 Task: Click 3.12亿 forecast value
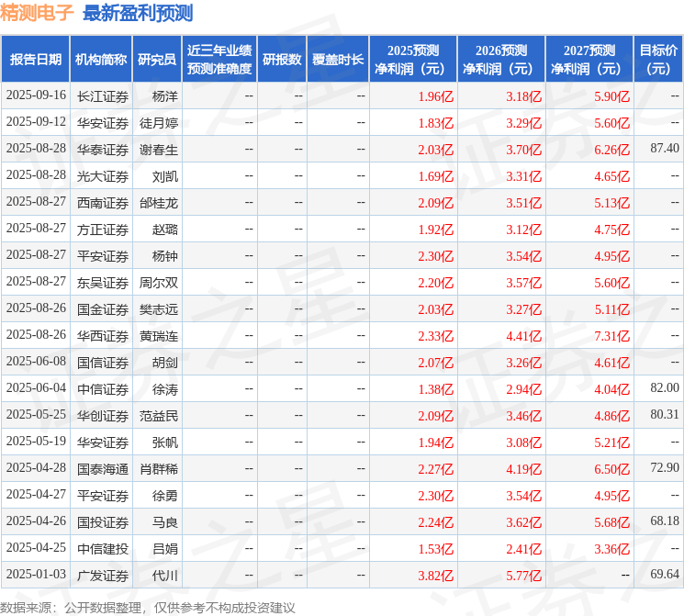(524, 230)
